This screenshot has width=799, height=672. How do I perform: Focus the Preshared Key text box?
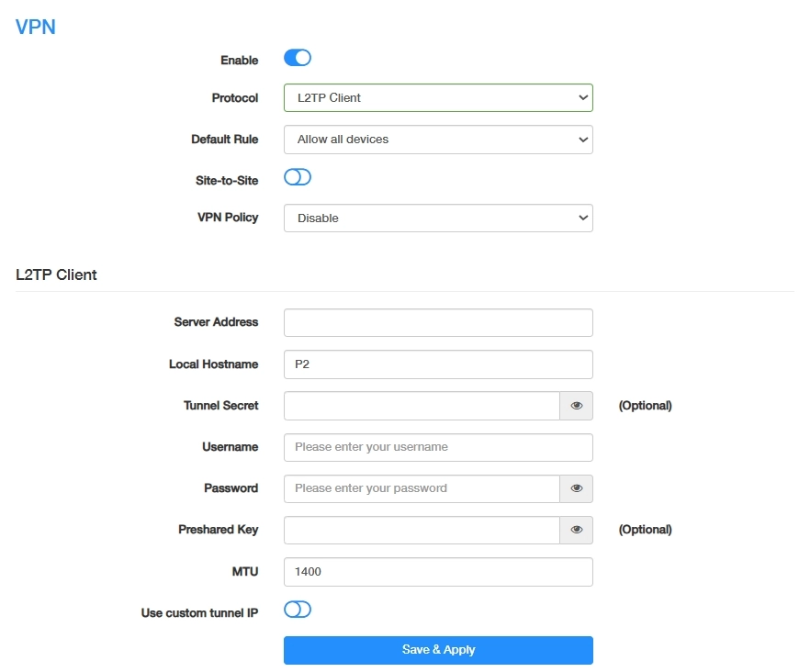coord(422,530)
